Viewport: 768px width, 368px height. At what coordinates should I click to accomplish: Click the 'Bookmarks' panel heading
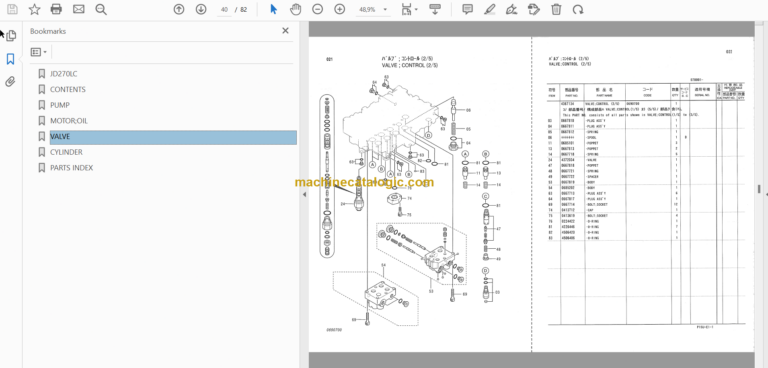coord(48,31)
